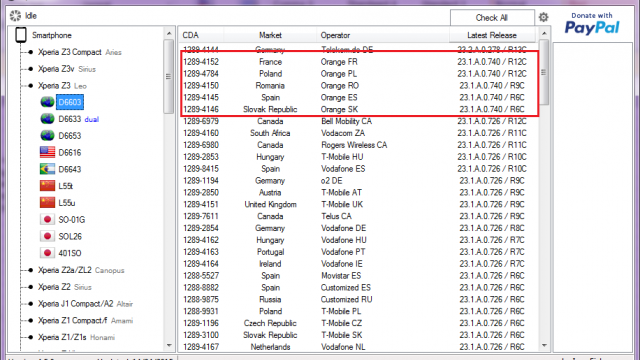640x360 pixels.
Task: Select the o2 DE Germany row
Action: (358, 180)
